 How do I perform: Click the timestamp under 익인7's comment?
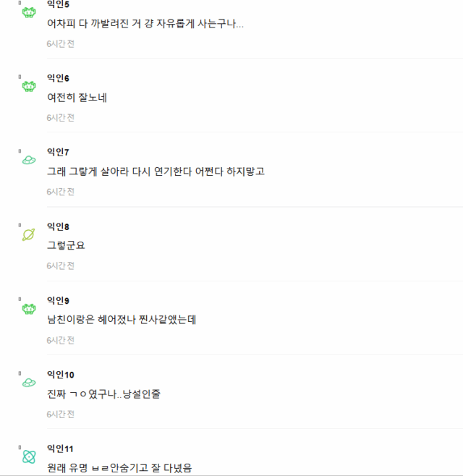click(61, 192)
